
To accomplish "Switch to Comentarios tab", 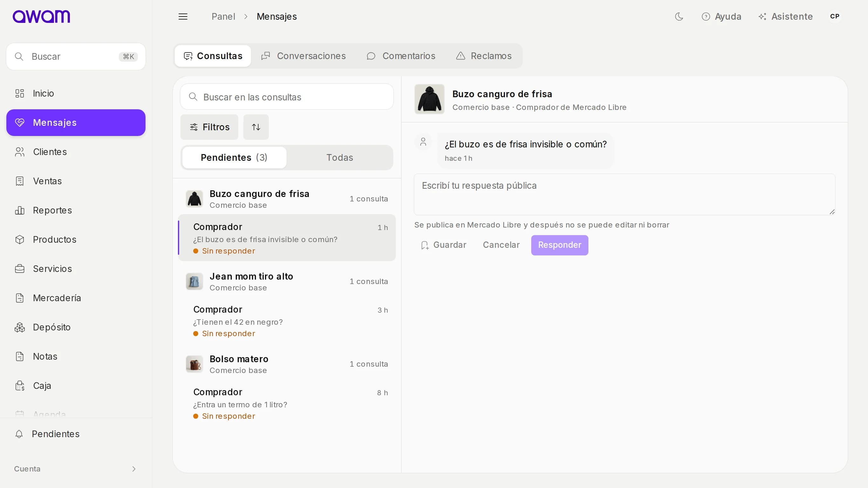I will 401,56.
